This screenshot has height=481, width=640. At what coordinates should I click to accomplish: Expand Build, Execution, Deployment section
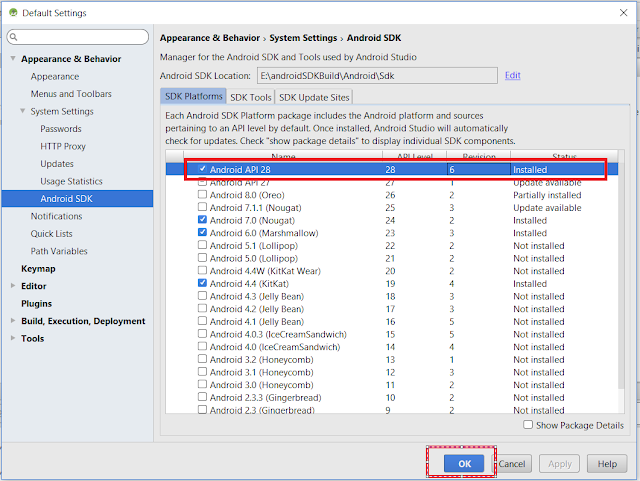(13, 321)
